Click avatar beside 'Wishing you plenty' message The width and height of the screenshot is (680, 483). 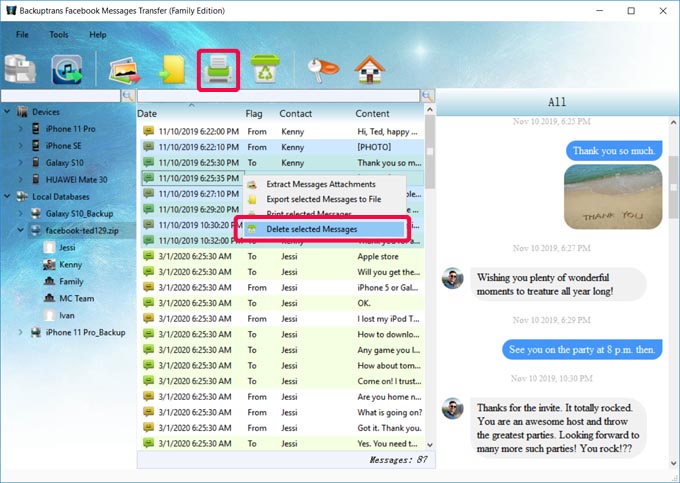pyautogui.click(x=453, y=278)
